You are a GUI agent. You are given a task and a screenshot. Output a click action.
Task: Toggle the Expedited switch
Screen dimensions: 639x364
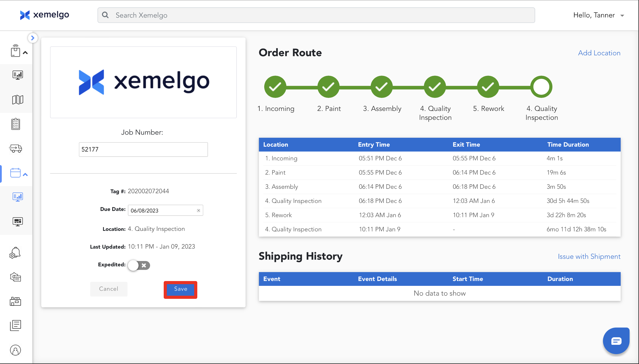(x=139, y=265)
